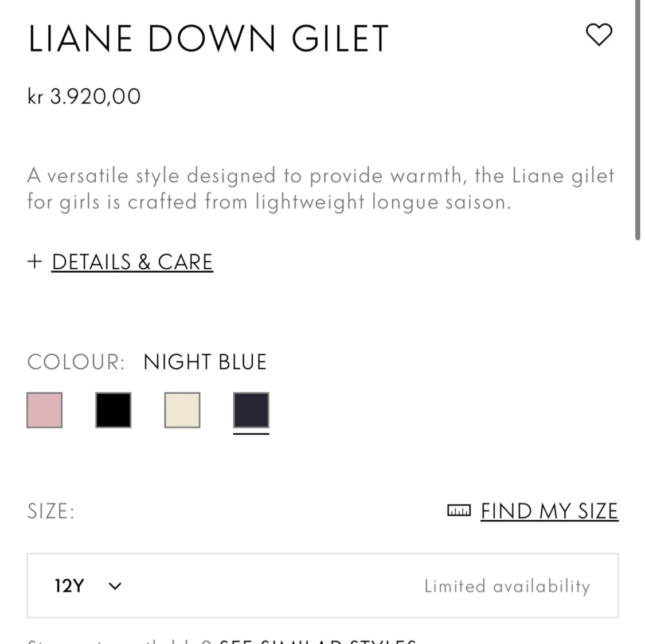Choose the black colour swatch
The image size is (645, 644).
click(114, 410)
